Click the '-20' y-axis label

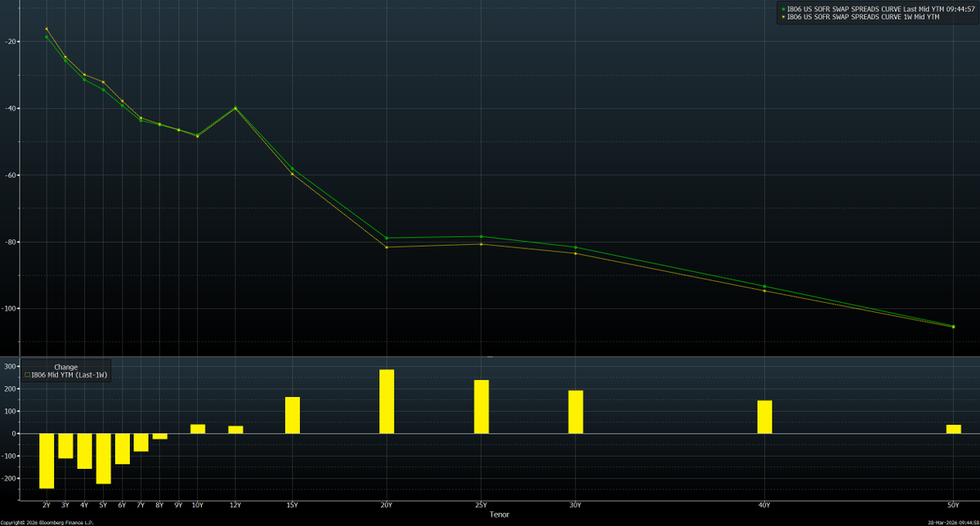click(x=11, y=42)
